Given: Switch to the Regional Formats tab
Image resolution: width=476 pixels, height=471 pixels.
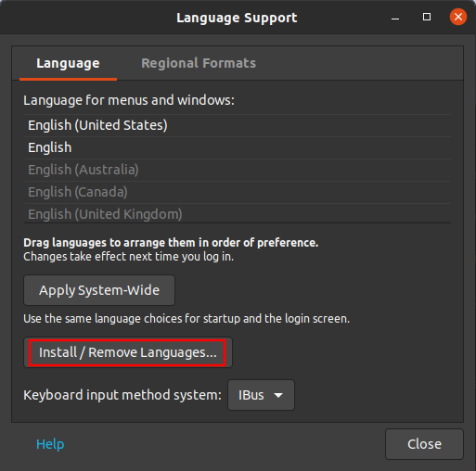Looking at the screenshot, I should 199,63.
